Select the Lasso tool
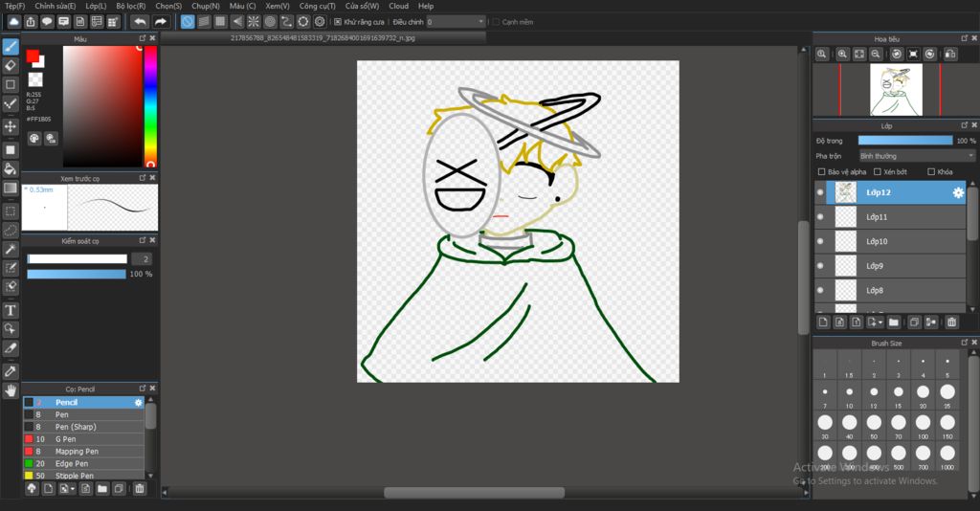The image size is (980, 511). 11,230
